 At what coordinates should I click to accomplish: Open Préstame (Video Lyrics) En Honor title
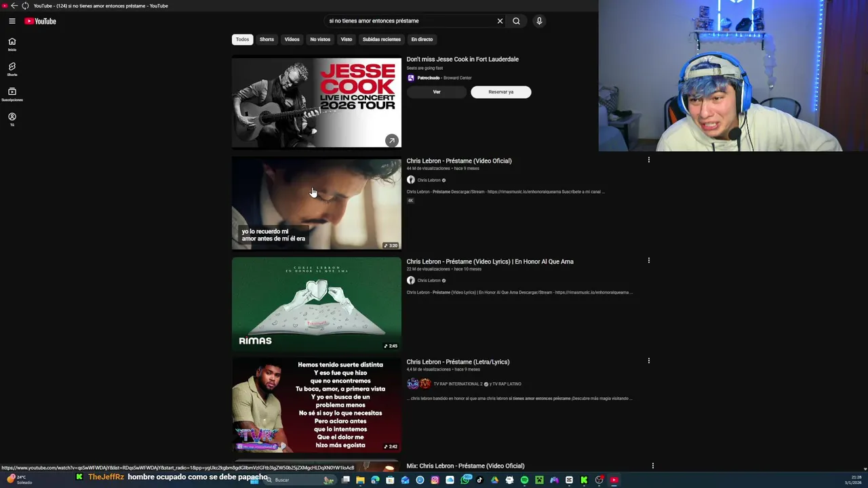point(490,262)
